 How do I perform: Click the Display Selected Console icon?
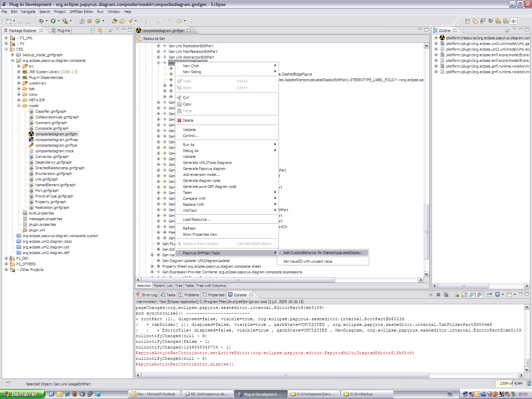498,295
